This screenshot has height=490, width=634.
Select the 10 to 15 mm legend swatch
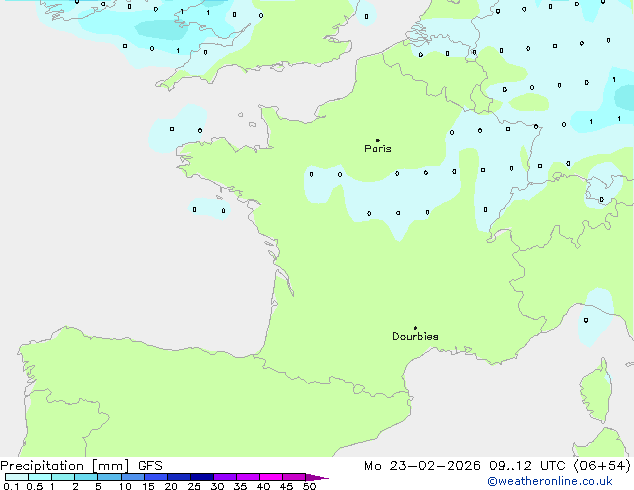(133, 477)
